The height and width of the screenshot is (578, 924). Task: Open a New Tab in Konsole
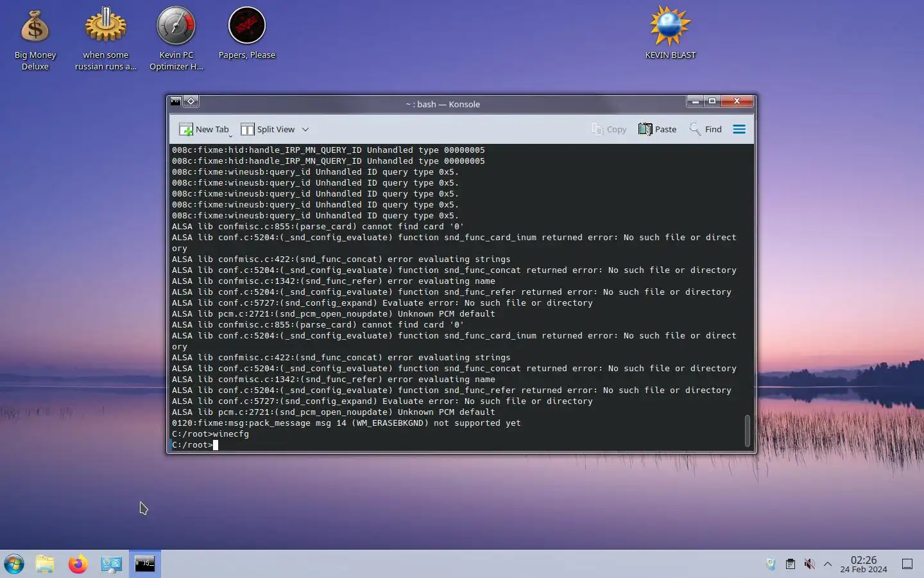click(x=203, y=129)
